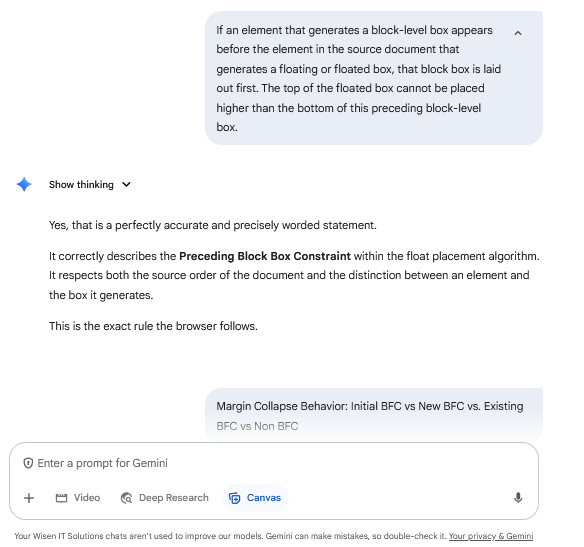The width and height of the screenshot is (584, 547).
Task: Click the Margin Collapse Behavior message bubble
Action: click(374, 415)
